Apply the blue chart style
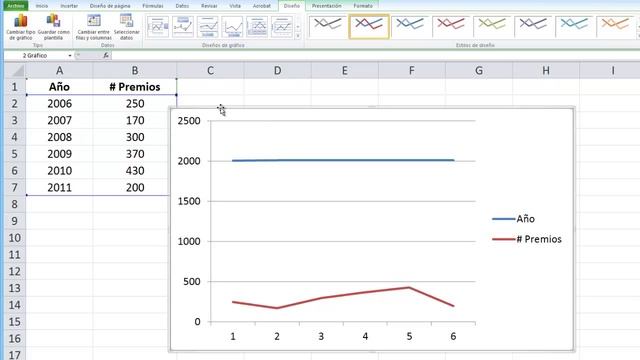Image resolution: width=640 pixels, height=360 pixels. click(410, 26)
